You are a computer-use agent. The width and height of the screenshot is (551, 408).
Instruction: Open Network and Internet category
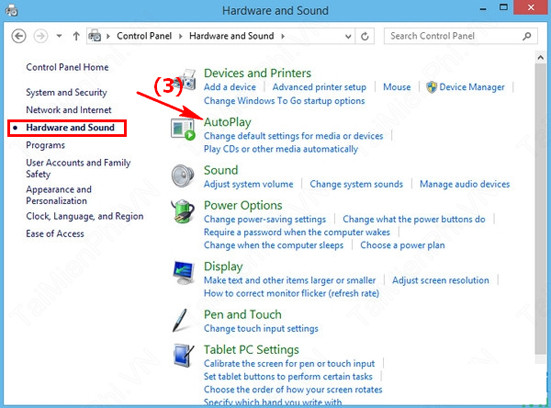click(x=69, y=110)
